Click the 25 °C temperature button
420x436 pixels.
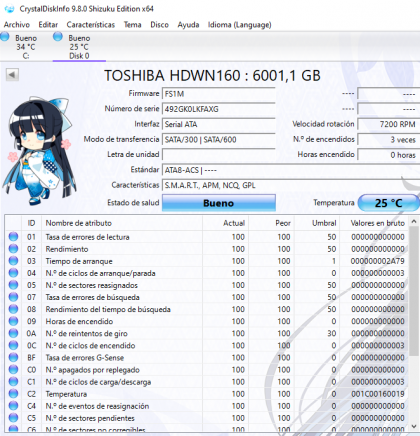[x=389, y=203]
